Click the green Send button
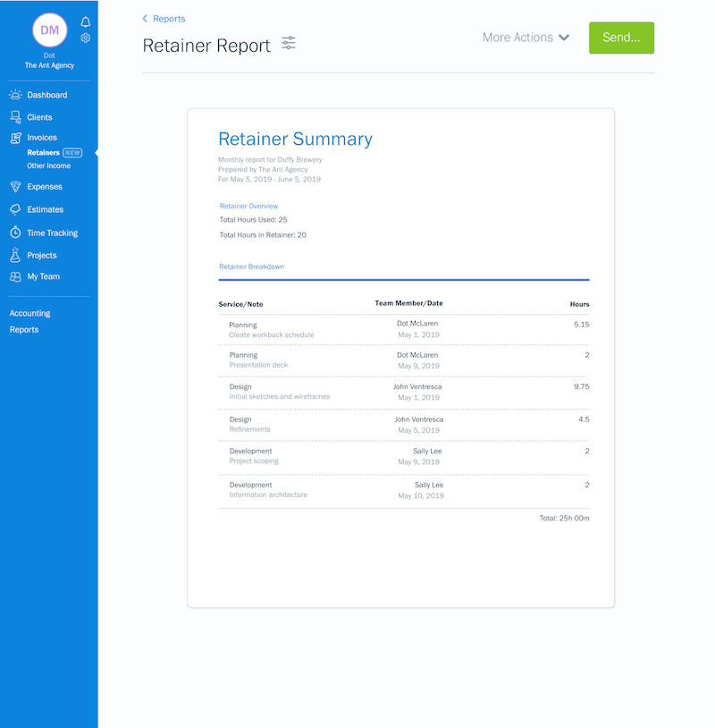 (x=621, y=38)
